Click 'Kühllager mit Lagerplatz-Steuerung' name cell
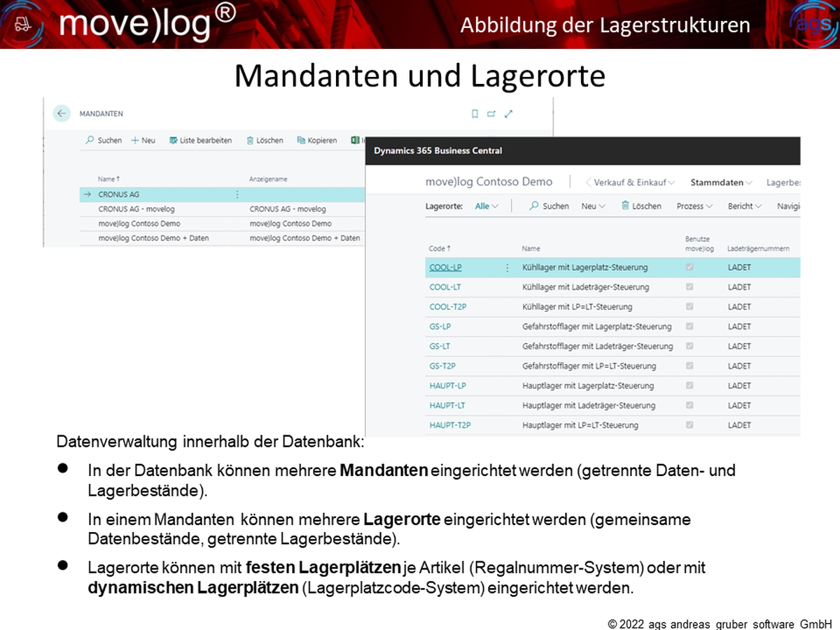 point(585,267)
